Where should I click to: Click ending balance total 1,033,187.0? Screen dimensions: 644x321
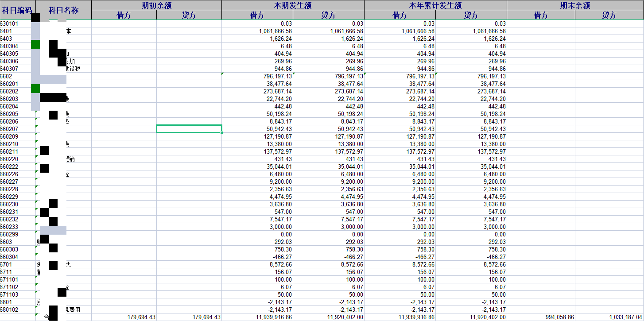[626, 317]
